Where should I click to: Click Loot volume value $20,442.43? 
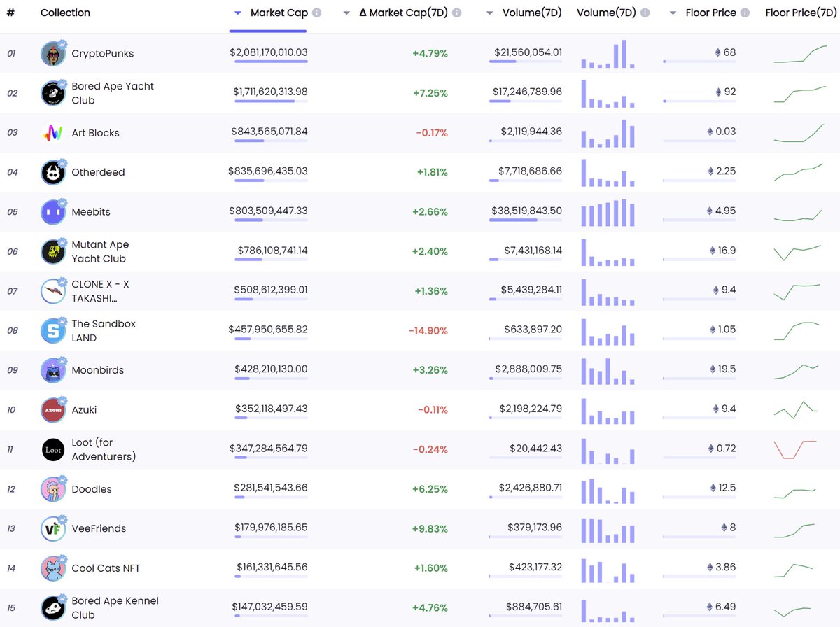tap(537, 448)
